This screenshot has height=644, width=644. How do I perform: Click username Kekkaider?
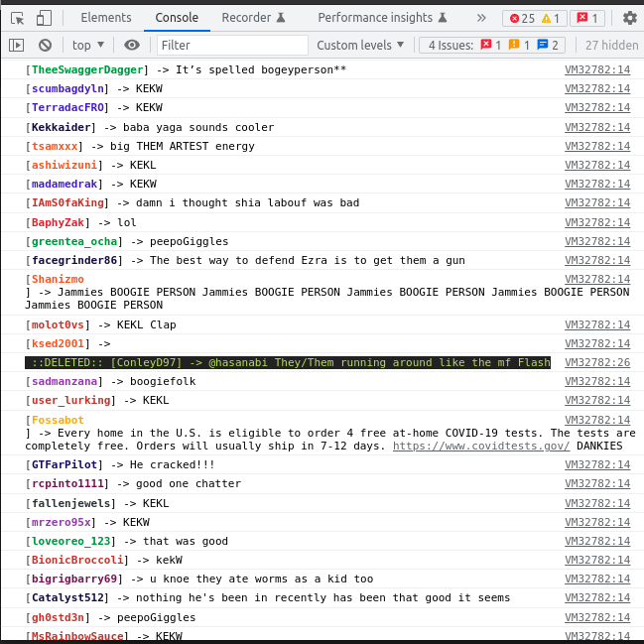pos(61,127)
